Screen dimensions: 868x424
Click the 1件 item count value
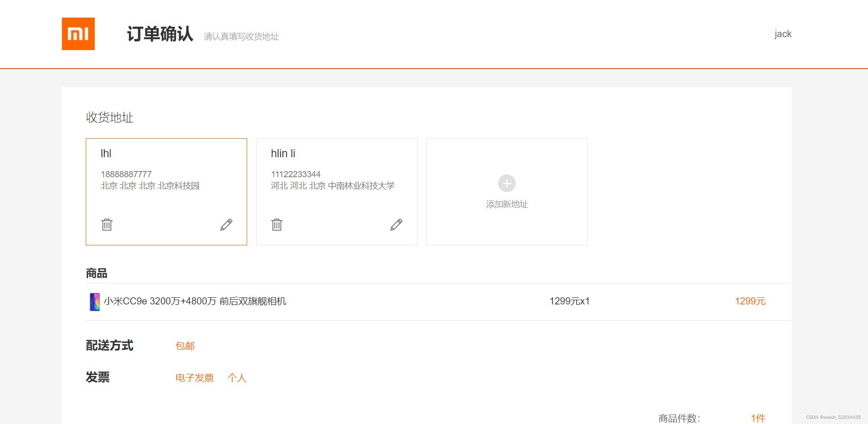(758, 418)
